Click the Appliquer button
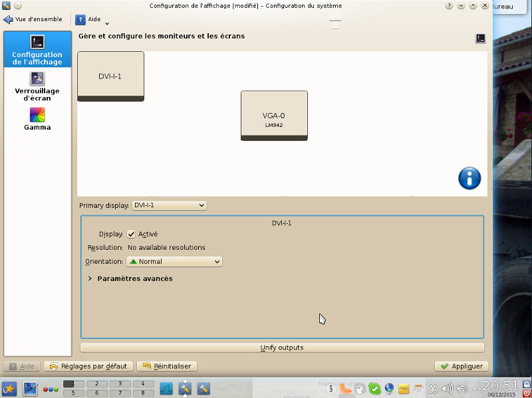The height and width of the screenshot is (398, 532). [462, 366]
